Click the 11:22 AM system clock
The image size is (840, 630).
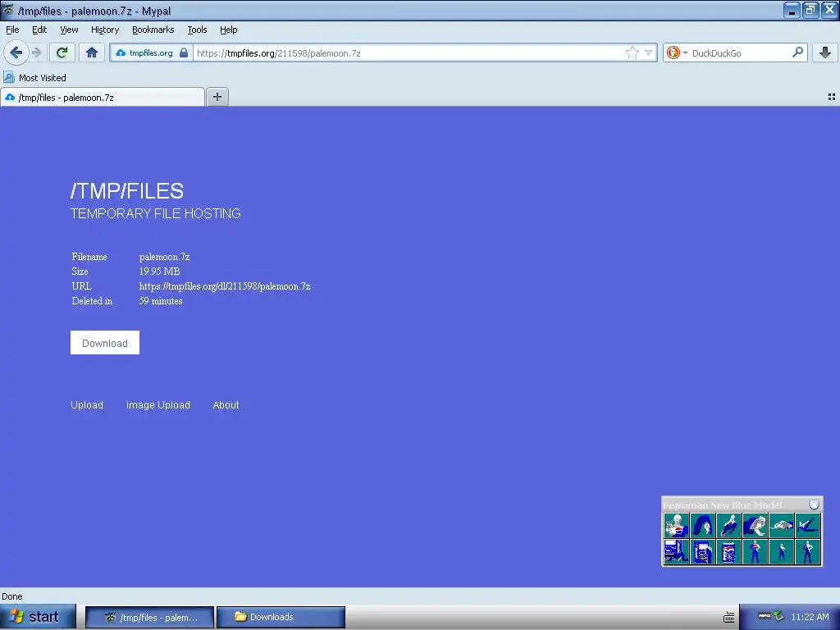810,617
